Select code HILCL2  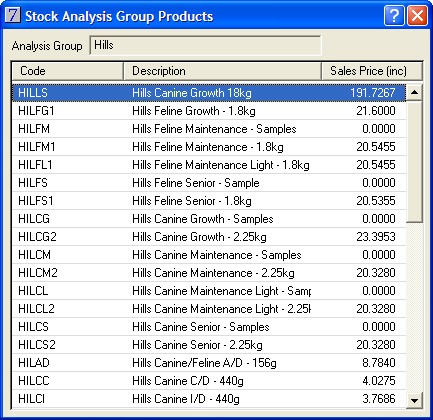tap(36, 309)
